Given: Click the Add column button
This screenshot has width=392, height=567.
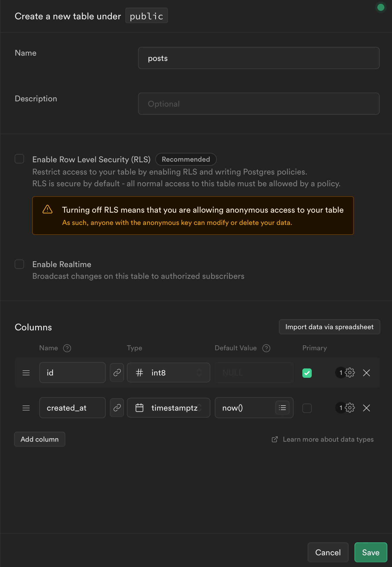Looking at the screenshot, I should pyautogui.click(x=40, y=439).
